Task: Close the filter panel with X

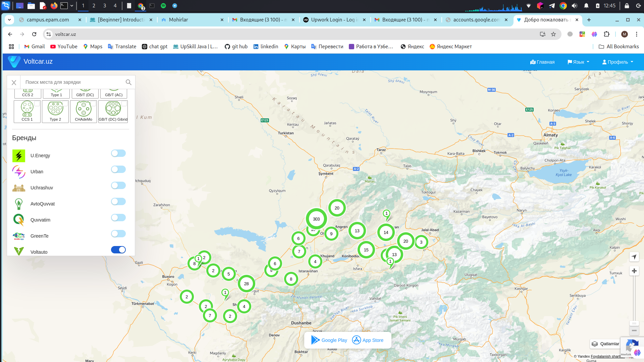Action: (x=14, y=82)
